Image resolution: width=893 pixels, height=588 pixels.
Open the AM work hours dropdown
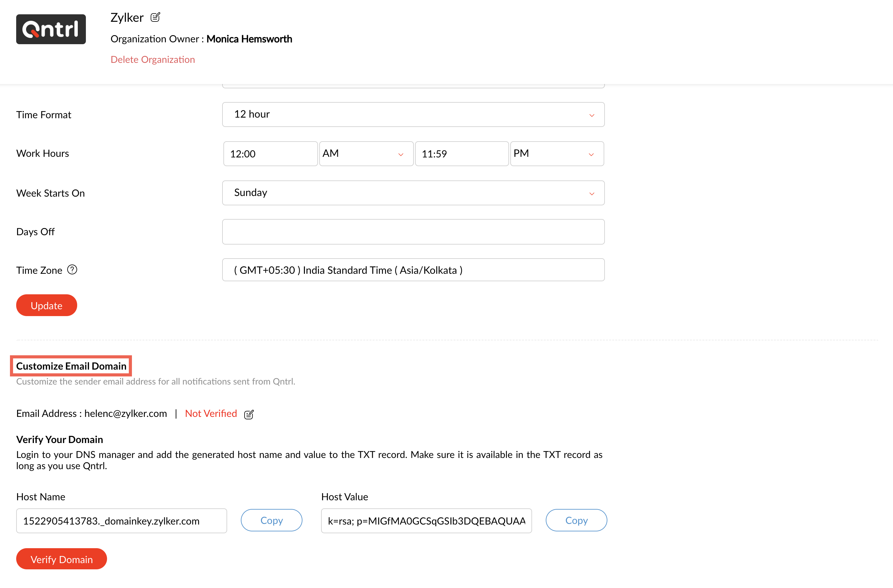(x=366, y=153)
